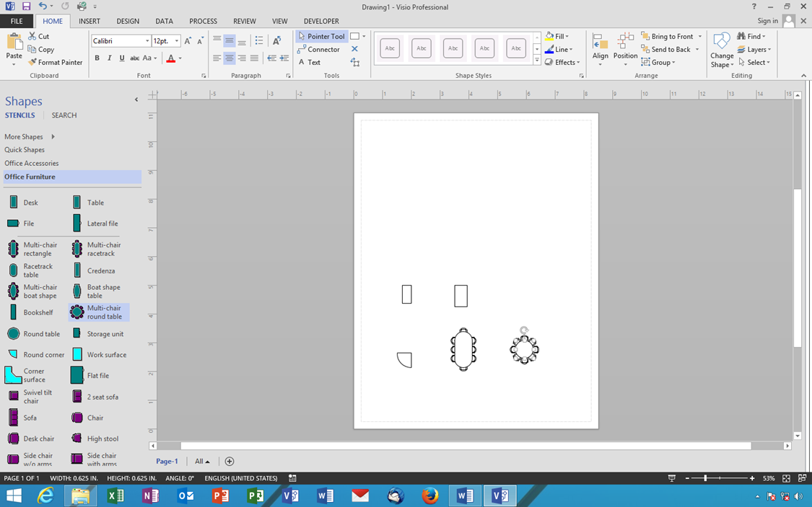The width and height of the screenshot is (812, 507).
Task: Click the Format Painter tool
Action: coord(56,62)
